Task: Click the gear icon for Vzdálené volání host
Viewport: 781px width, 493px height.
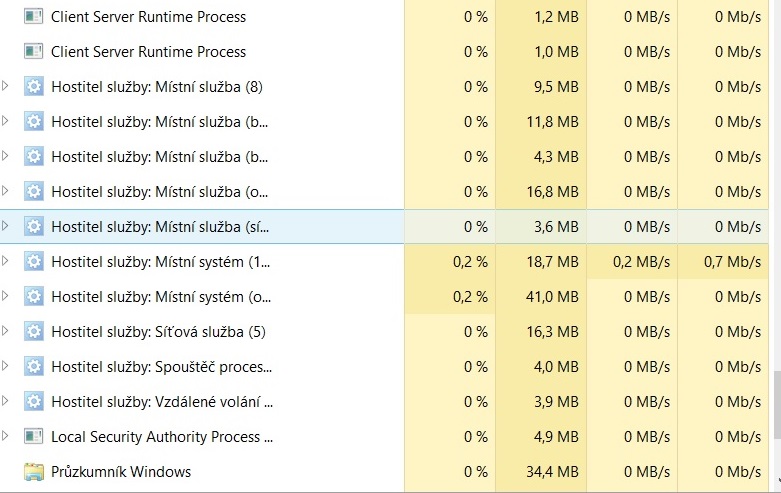Action: tap(34, 402)
